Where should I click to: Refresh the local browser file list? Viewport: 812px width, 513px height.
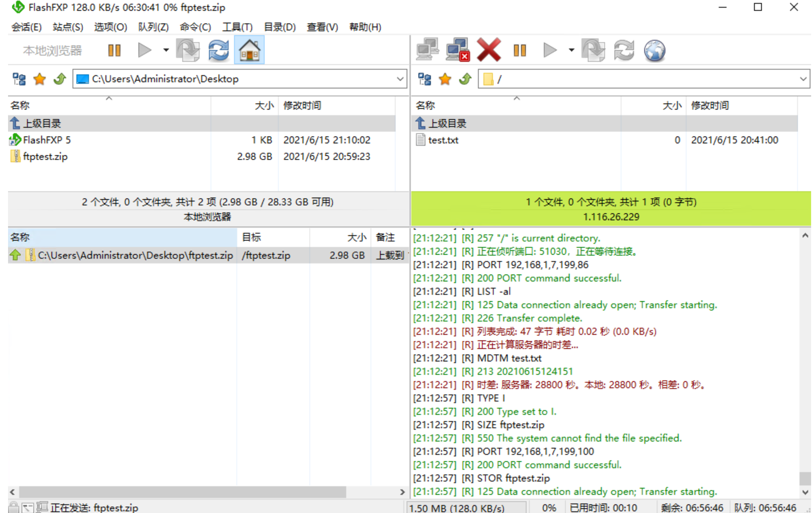coord(219,50)
